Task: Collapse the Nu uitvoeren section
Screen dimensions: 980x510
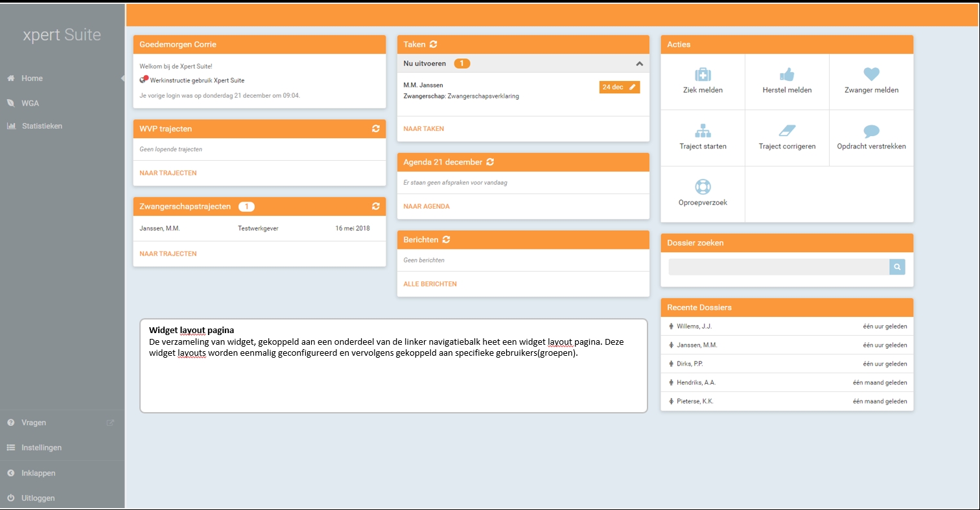Action: 639,64
